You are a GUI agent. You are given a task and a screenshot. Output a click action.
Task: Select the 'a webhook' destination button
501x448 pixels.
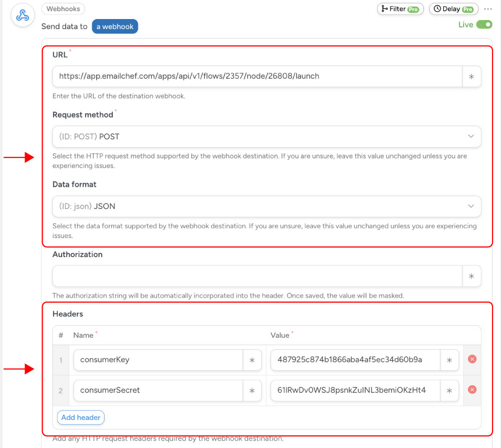click(x=115, y=26)
